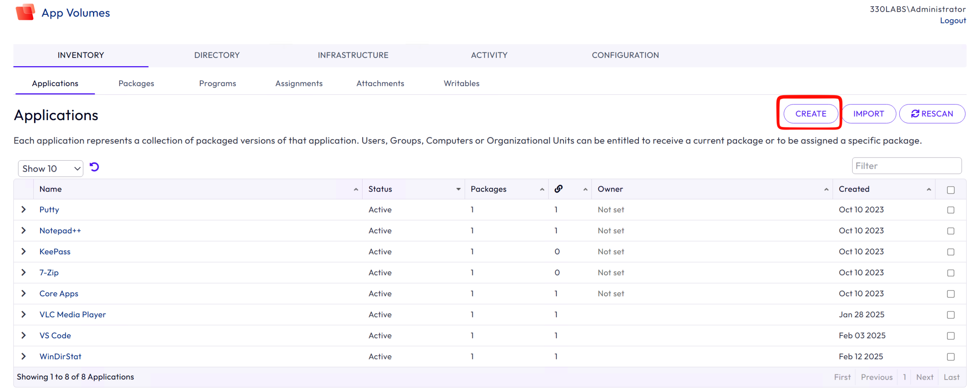
Task: Expand the VLC Media Player row
Action: [x=24, y=315]
